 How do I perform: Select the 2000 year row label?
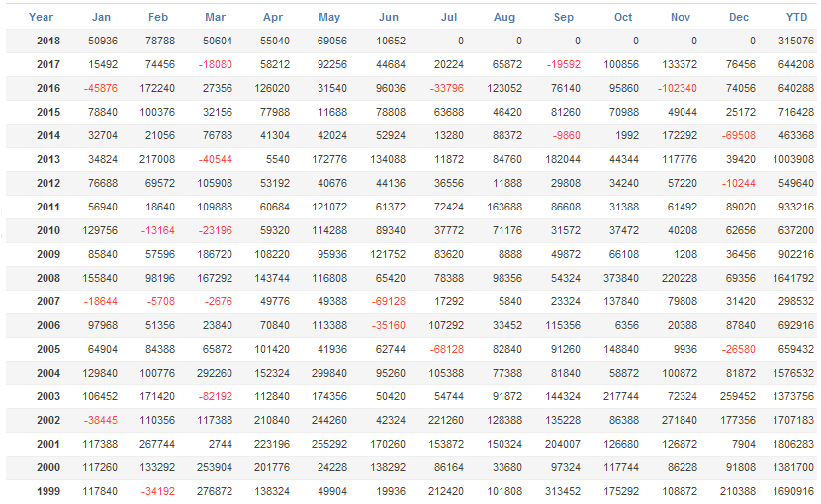click(x=48, y=467)
